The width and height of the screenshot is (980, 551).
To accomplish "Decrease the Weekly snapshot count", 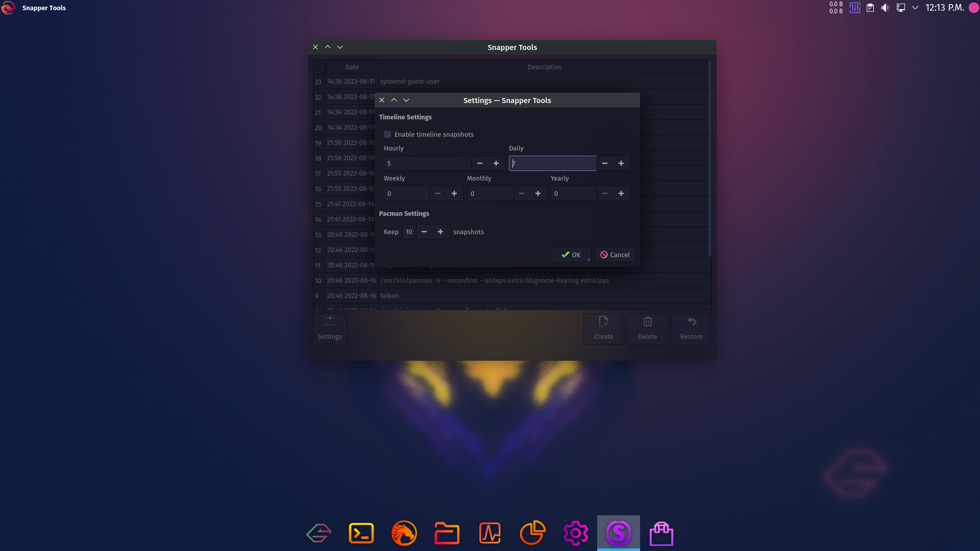I will (x=438, y=193).
